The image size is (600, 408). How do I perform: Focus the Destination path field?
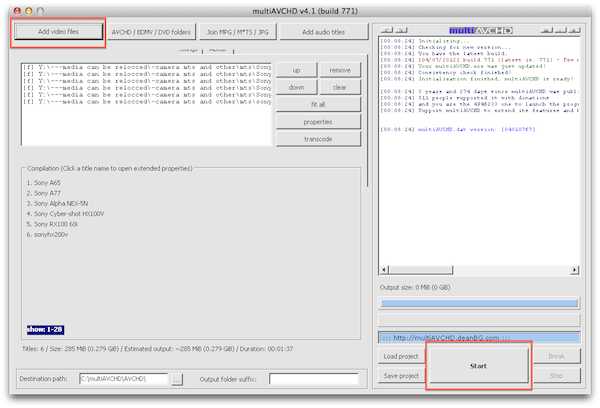click(124, 379)
